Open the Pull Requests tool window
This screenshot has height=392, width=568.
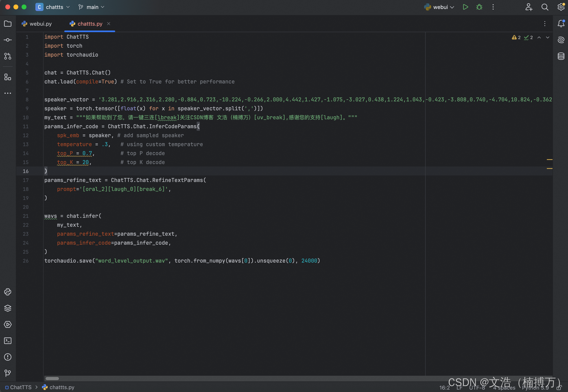click(8, 56)
